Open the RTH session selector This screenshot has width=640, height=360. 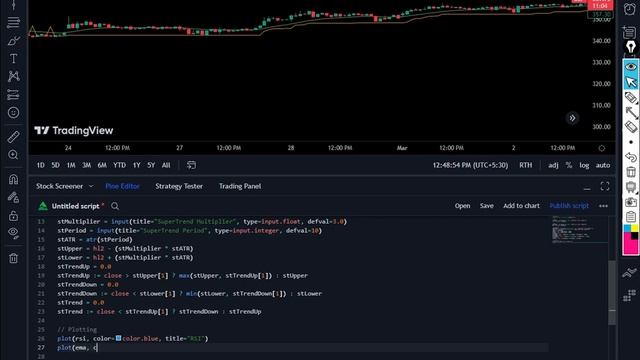click(x=525, y=165)
